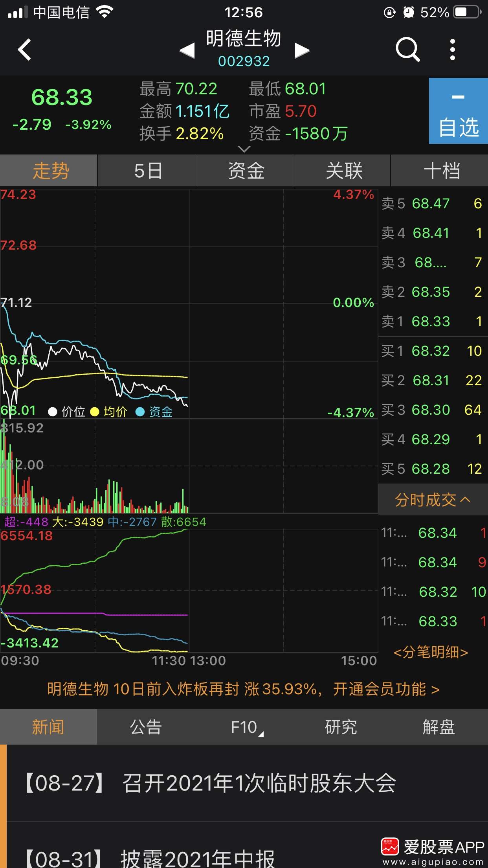Select the 卖1 68.33 ask row
488x868 pixels.
click(433, 322)
